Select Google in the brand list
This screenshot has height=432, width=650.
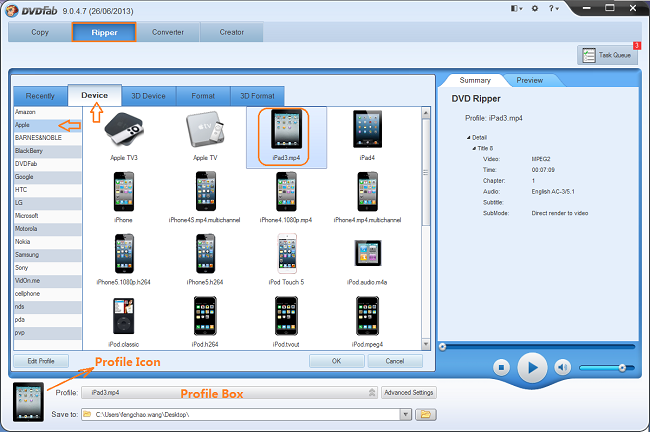coord(48,177)
